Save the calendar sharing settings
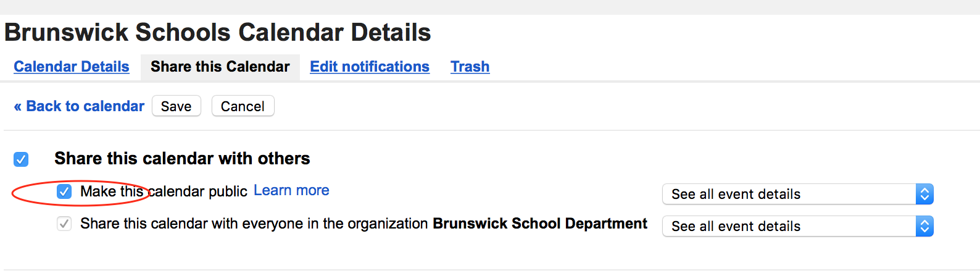Screen dimensions: 980x273 [176, 106]
